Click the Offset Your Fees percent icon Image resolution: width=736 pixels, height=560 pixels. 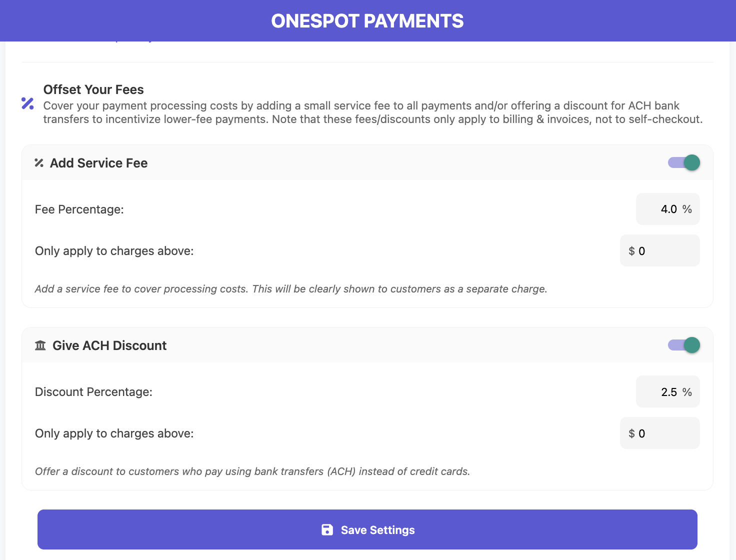click(27, 103)
